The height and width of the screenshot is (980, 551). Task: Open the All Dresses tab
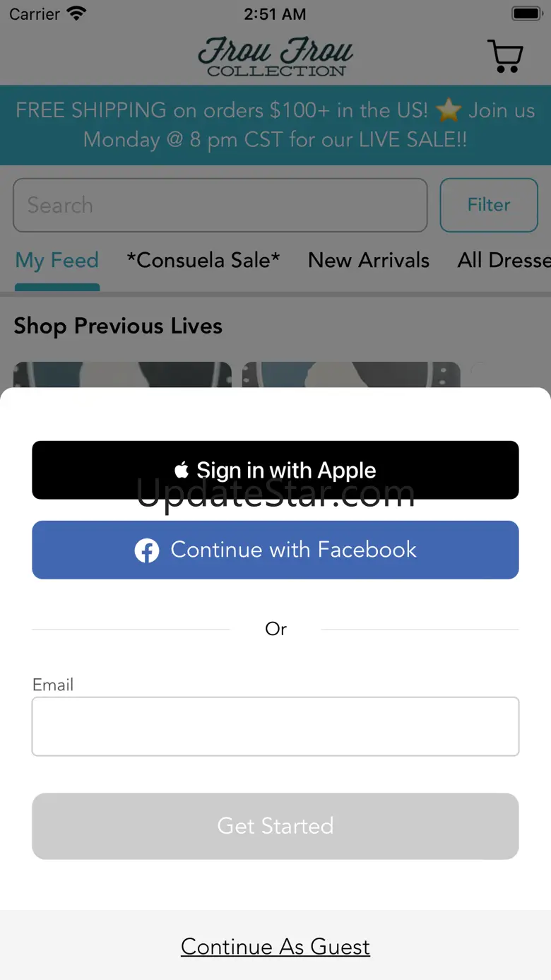[x=504, y=261]
